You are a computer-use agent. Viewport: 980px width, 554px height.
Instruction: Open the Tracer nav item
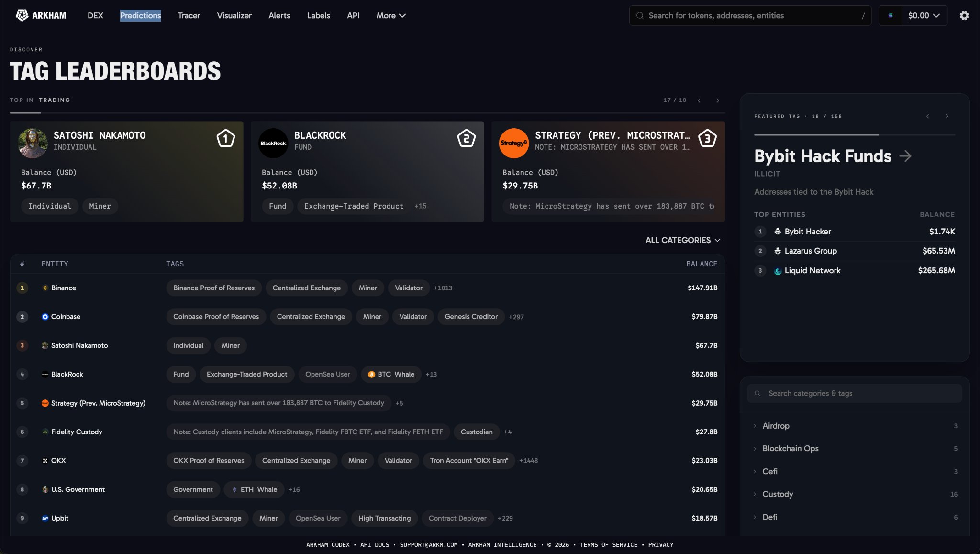[x=189, y=15]
